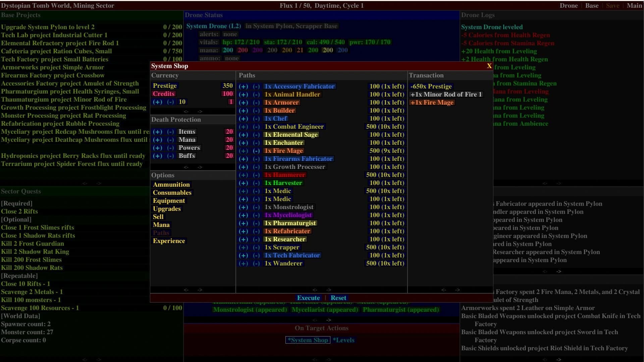Add a Chef path with (+)
The width and height of the screenshot is (644, 362).
[x=244, y=119]
